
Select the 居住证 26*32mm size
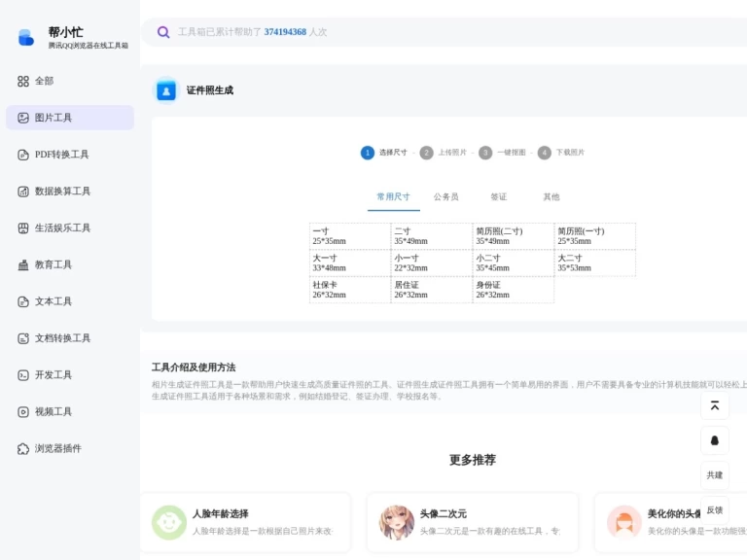click(432, 290)
